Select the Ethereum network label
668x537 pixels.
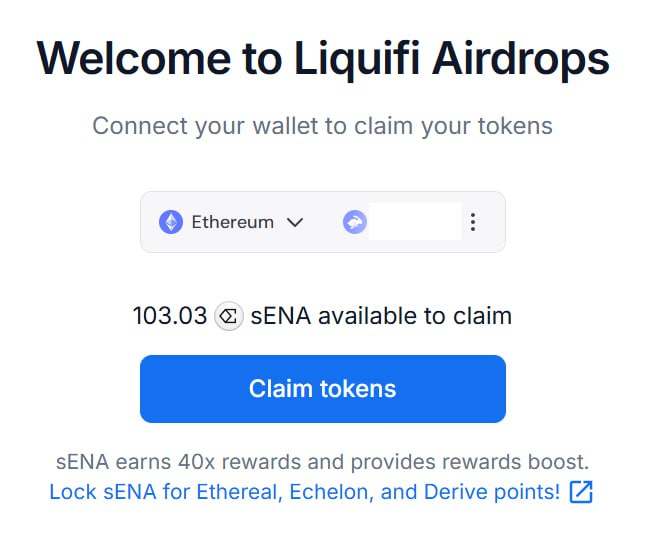tap(233, 222)
